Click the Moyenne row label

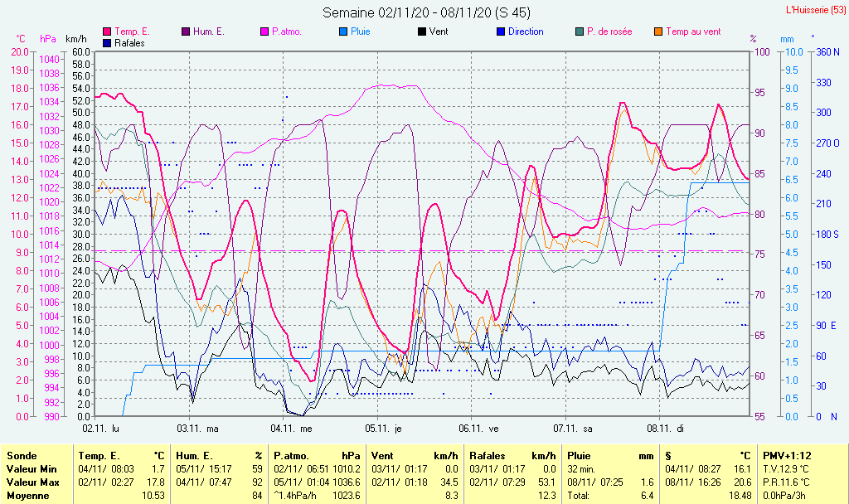(x=28, y=496)
